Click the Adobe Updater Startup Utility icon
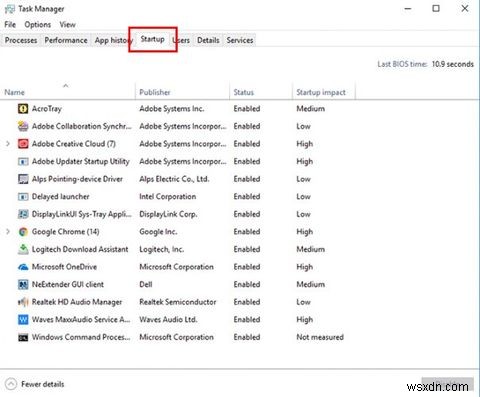This screenshot has height=397, width=480. click(23, 162)
